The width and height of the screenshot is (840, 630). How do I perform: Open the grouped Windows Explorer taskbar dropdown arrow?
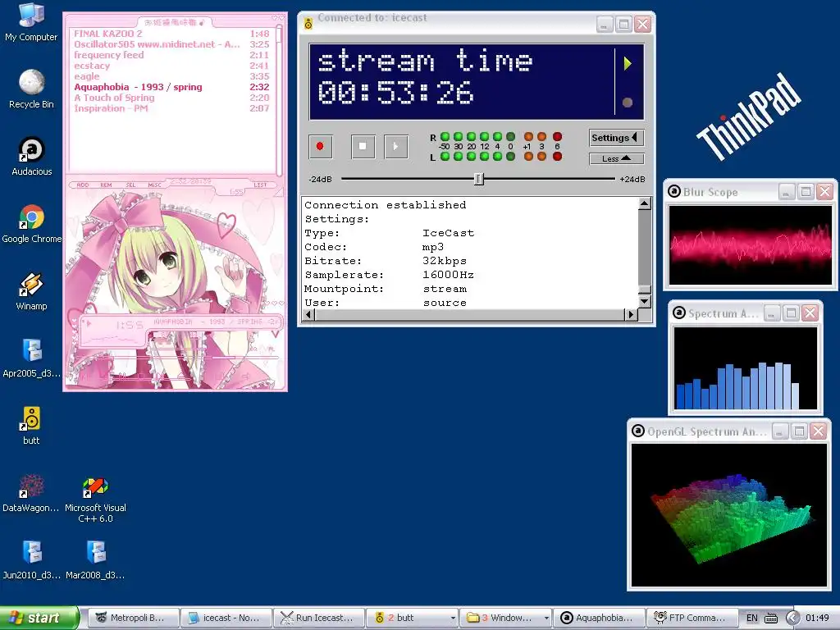[x=546, y=619]
